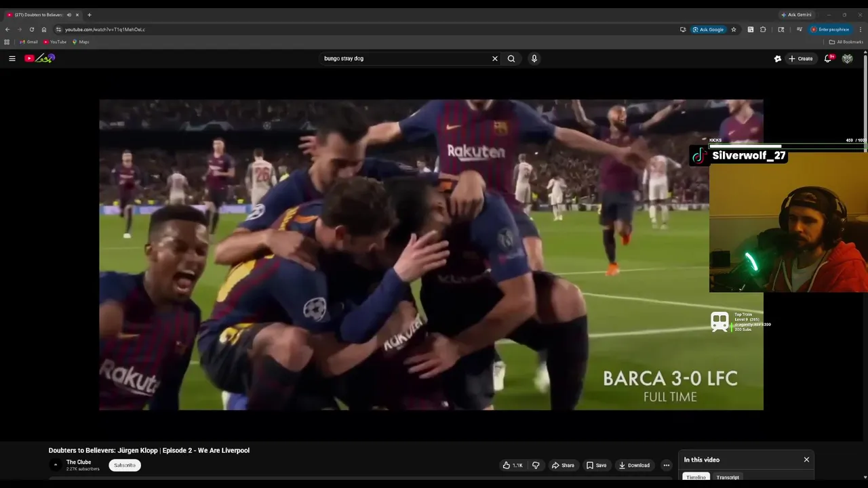Click the browser home icon
Image resolution: width=868 pixels, height=488 pixels.
click(x=44, y=29)
